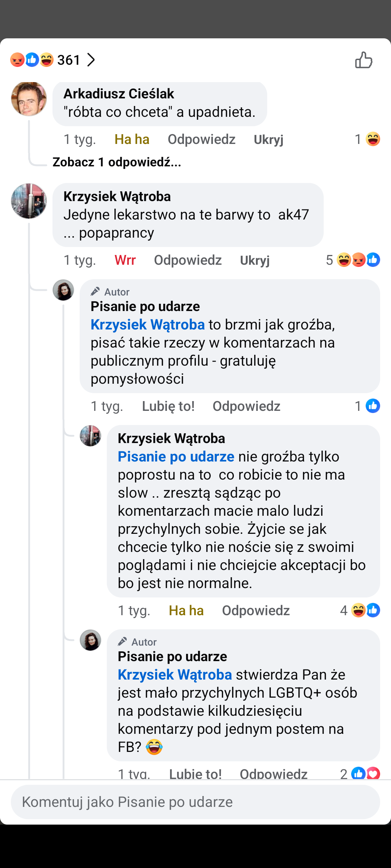Open the reaction emoji summary next to 361
Image resolution: width=391 pixels, height=868 pixels.
click(x=32, y=60)
